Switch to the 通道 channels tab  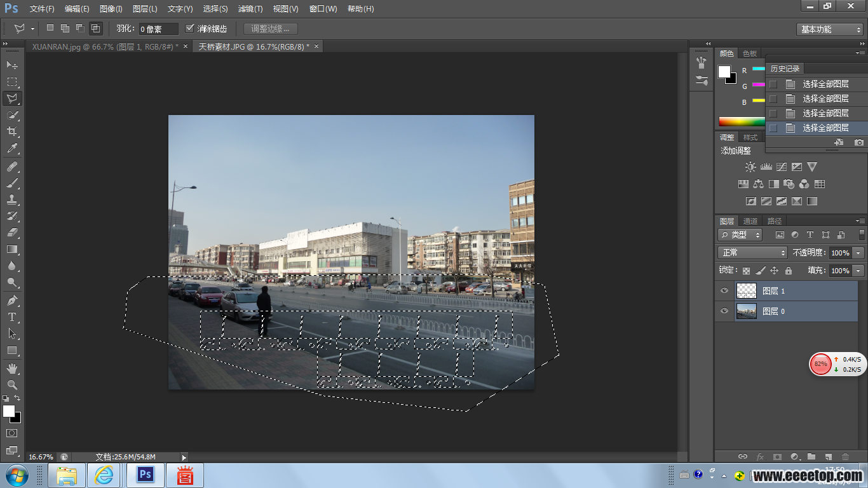tap(750, 221)
